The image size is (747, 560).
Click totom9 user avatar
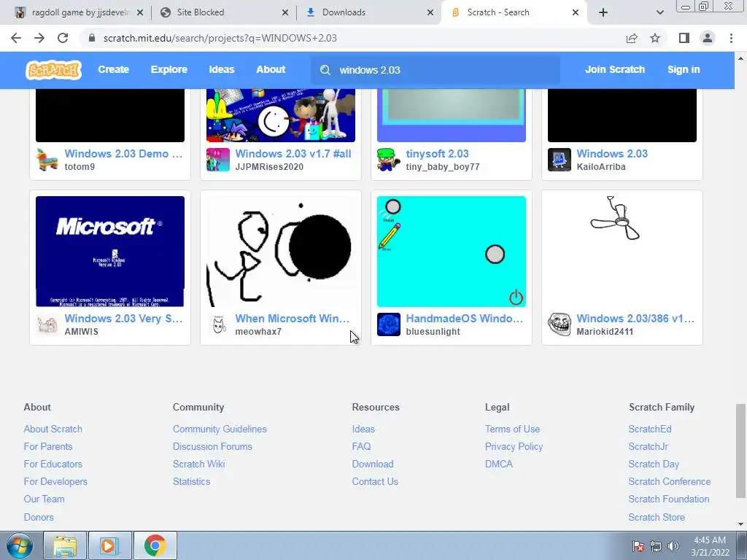[x=47, y=160]
